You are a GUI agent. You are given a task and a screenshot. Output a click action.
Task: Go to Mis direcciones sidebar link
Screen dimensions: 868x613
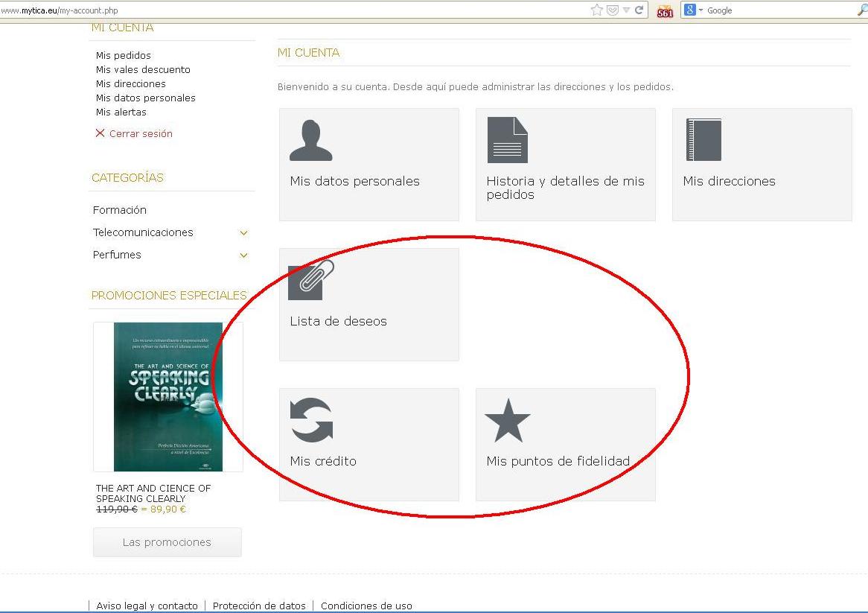pyautogui.click(x=130, y=83)
